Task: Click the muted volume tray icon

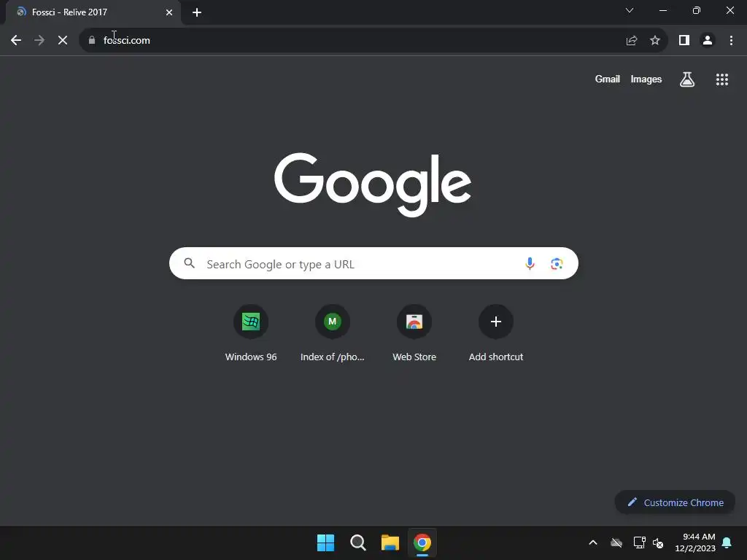Action: click(x=658, y=542)
